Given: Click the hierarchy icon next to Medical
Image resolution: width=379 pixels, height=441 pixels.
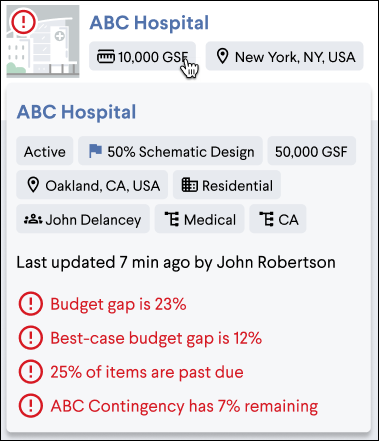Looking at the screenshot, I should (x=172, y=219).
